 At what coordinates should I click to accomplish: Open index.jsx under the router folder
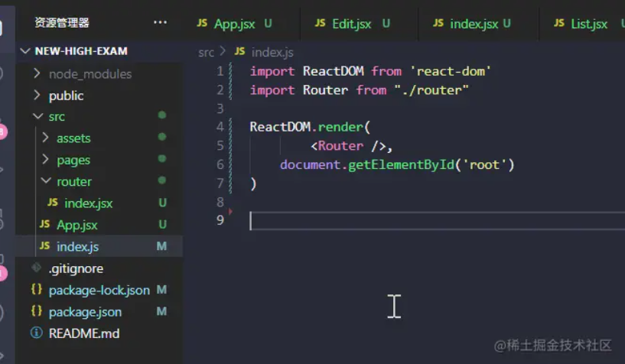coord(88,203)
